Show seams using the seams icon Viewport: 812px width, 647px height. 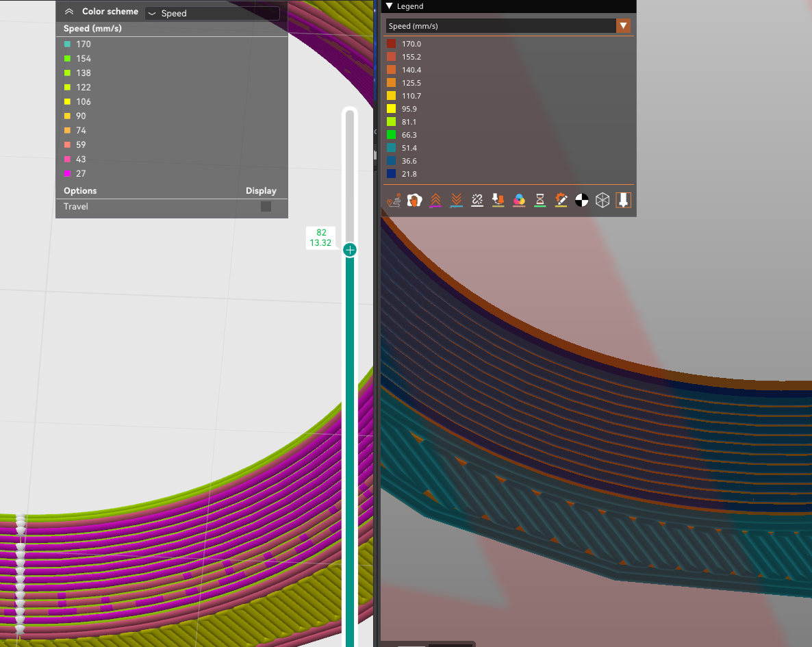pyautogui.click(x=477, y=200)
